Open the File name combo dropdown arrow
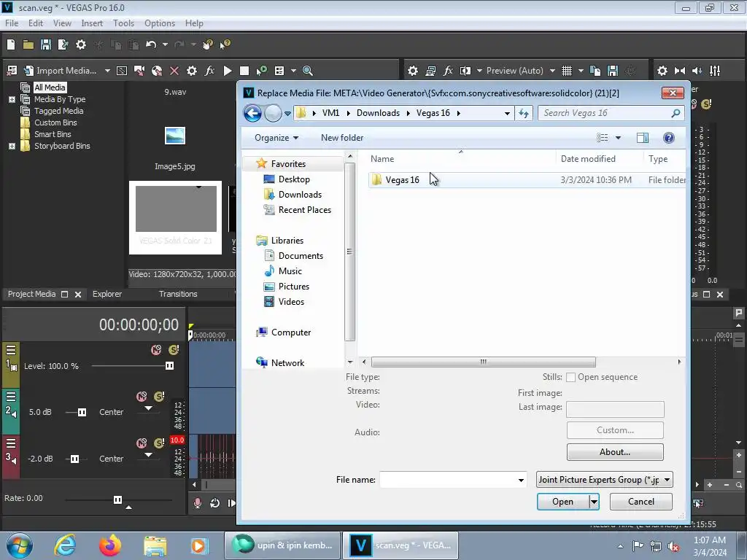 pyautogui.click(x=521, y=480)
